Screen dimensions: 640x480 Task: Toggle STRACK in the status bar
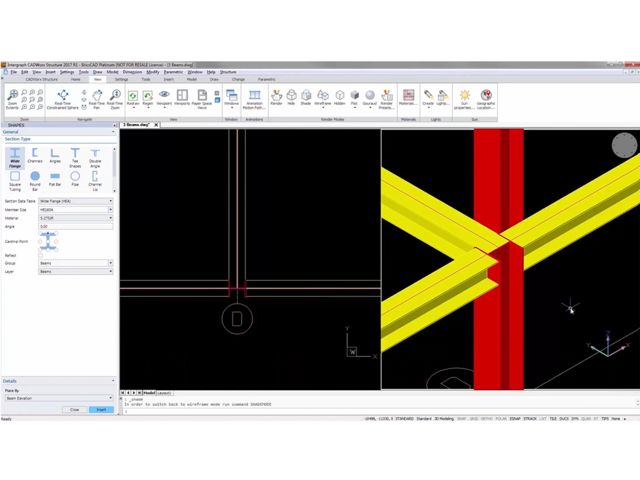coord(531,418)
